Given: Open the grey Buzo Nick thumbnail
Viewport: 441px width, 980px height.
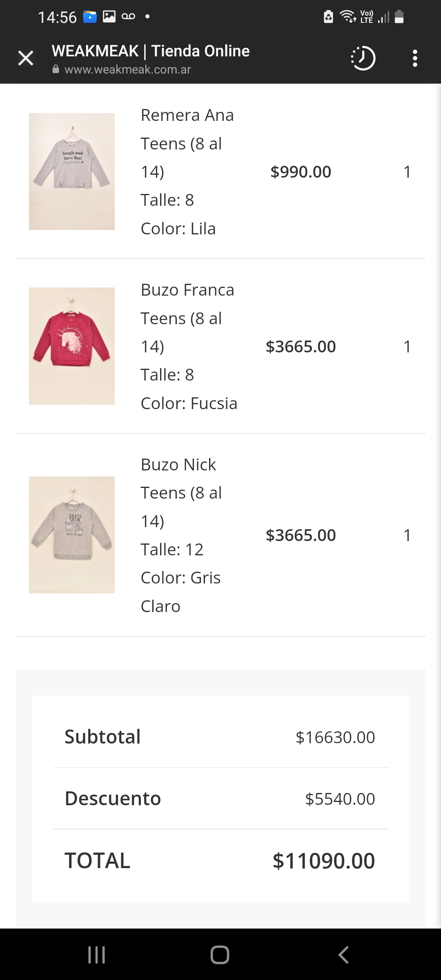Looking at the screenshot, I should pos(72,535).
